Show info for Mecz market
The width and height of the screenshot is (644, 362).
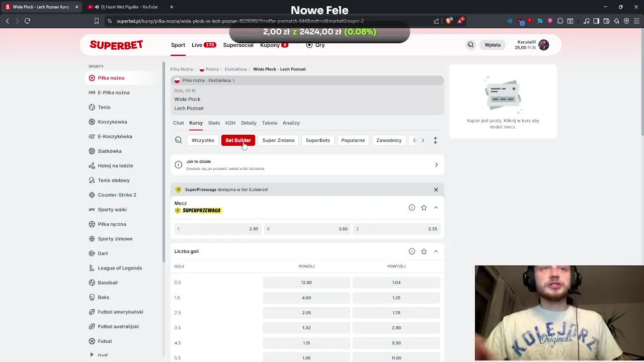tap(412, 207)
